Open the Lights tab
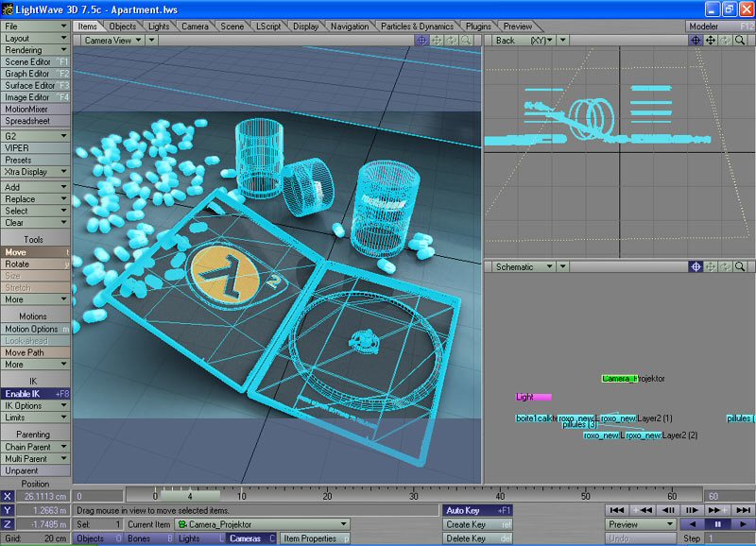The height and width of the screenshot is (546, 756). pos(159,26)
